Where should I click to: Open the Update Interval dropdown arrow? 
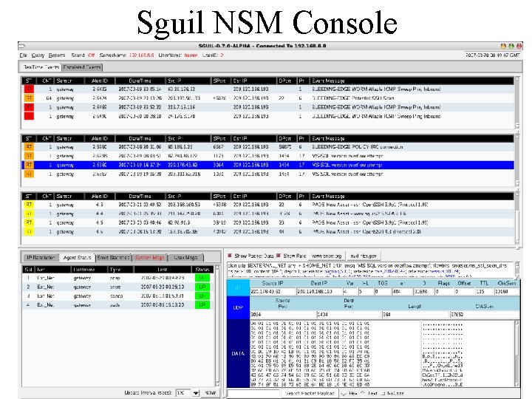(196, 393)
